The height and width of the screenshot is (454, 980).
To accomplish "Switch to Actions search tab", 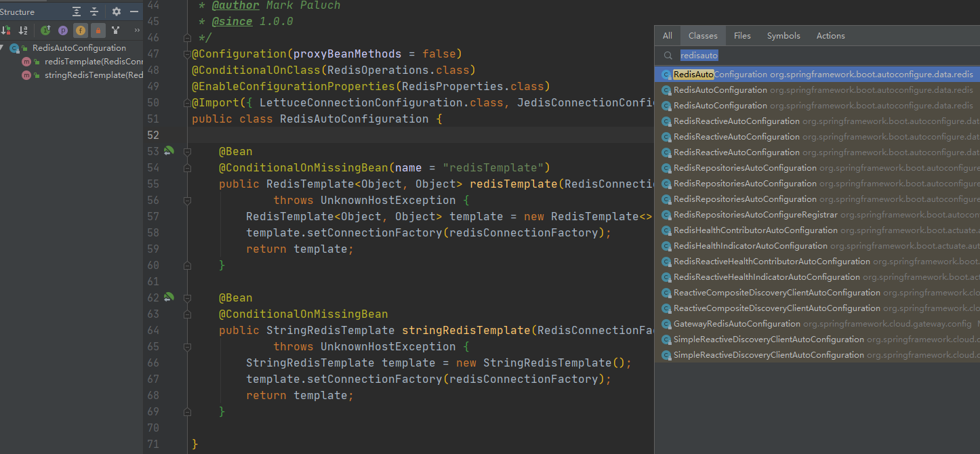I will [x=830, y=36].
